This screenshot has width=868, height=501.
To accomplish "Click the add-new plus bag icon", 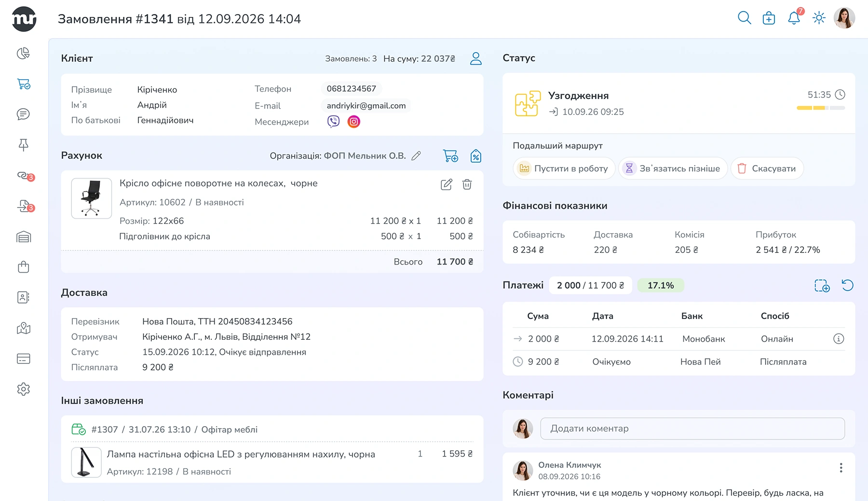I will [x=769, y=18].
